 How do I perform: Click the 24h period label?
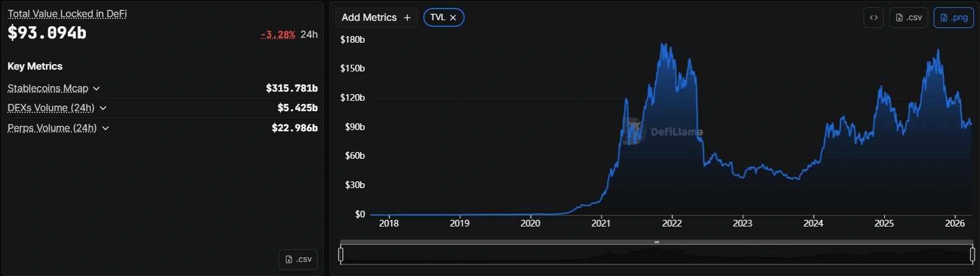click(x=309, y=35)
